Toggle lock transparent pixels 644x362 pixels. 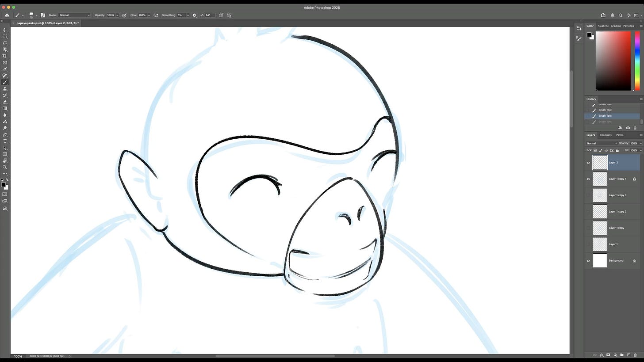click(x=595, y=150)
